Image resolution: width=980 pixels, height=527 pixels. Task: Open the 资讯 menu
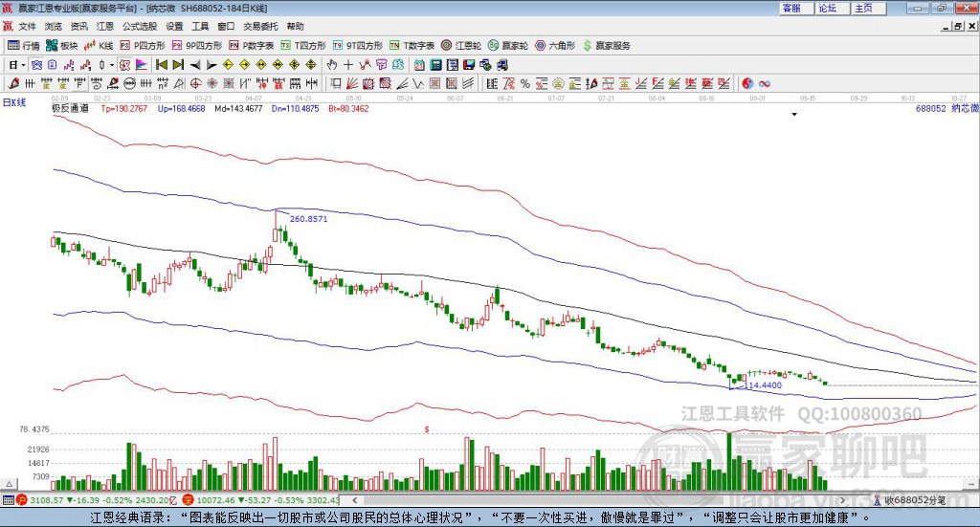[x=78, y=26]
